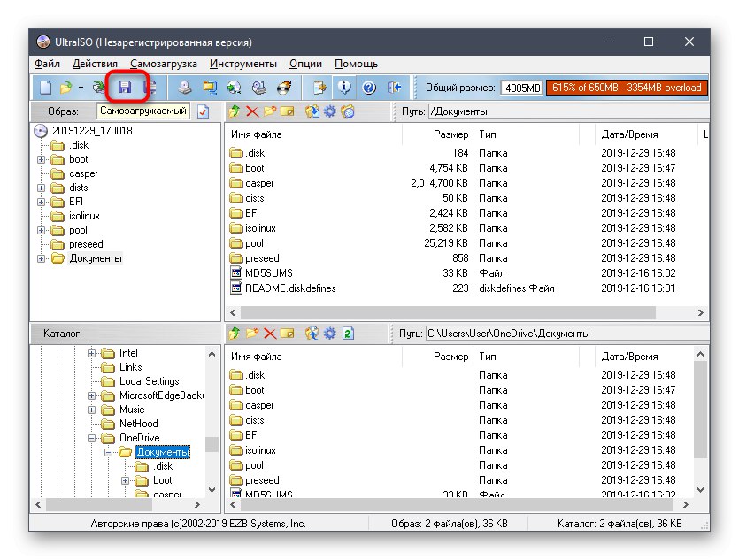The image size is (739, 560).
Task: Click the Общий размер 4005MB field
Action: coord(522,88)
